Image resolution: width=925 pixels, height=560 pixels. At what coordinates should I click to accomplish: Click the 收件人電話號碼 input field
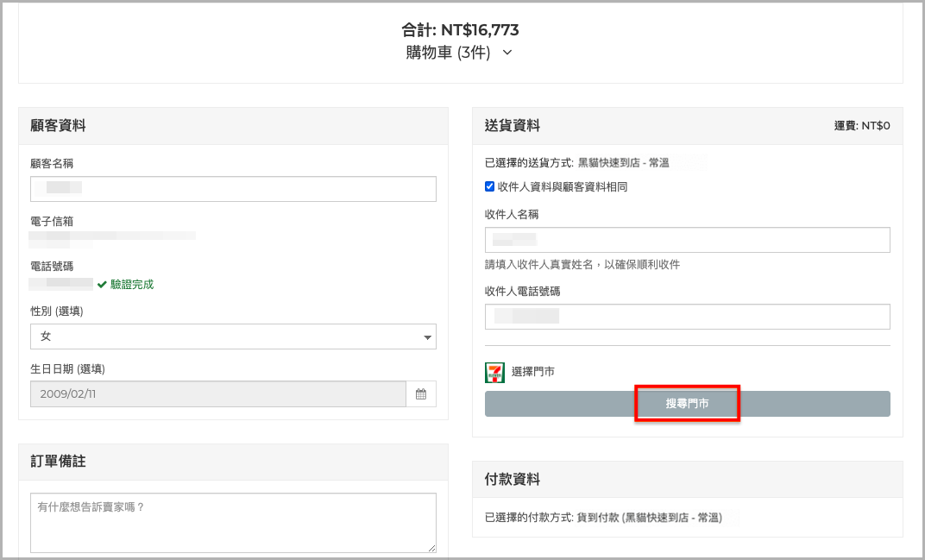pyautogui.click(x=687, y=317)
